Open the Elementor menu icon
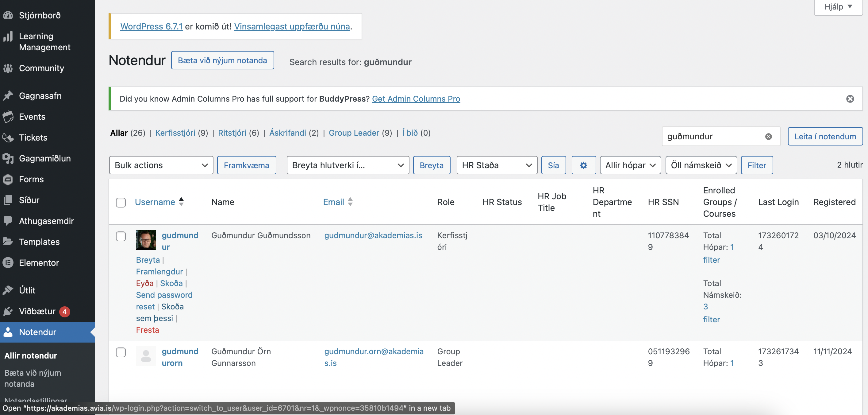The width and height of the screenshot is (868, 415). pyautogui.click(x=8, y=263)
